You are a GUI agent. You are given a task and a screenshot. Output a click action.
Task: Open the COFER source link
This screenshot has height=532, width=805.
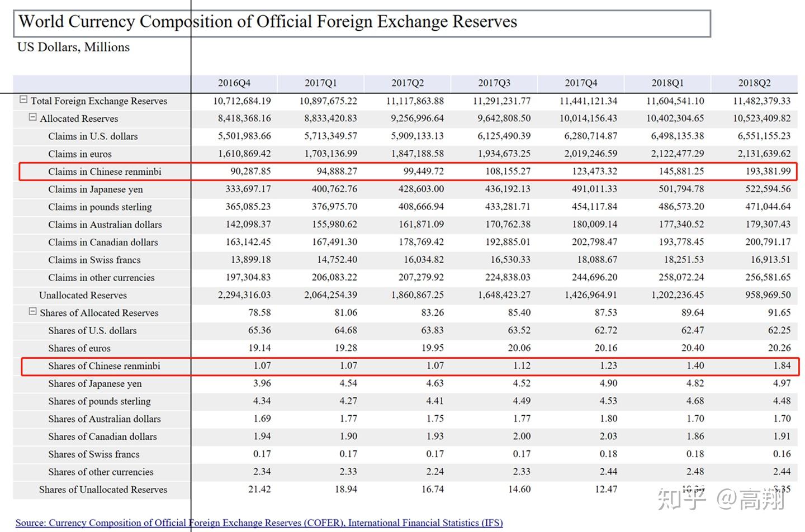(259, 523)
